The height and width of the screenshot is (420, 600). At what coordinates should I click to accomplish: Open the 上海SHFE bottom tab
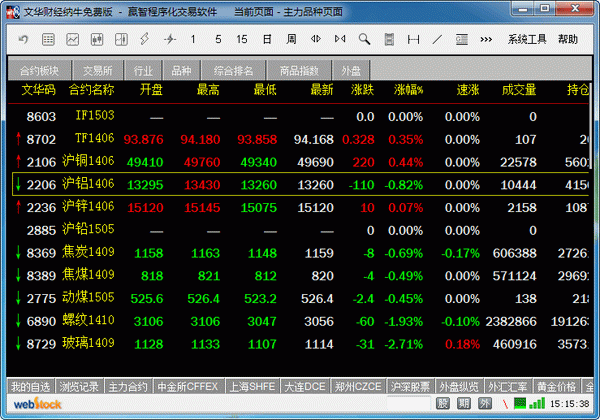click(253, 387)
